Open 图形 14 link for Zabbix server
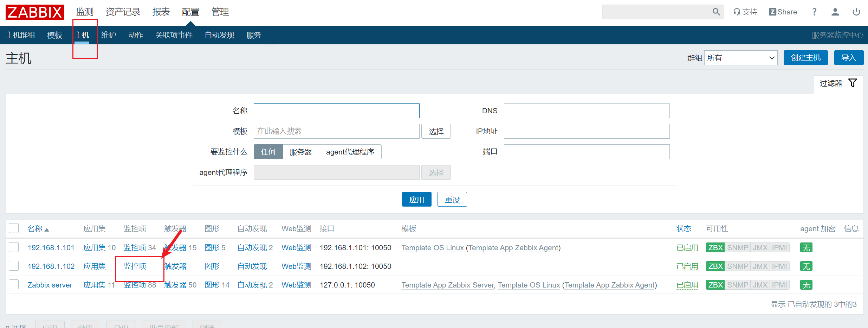 [212, 285]
